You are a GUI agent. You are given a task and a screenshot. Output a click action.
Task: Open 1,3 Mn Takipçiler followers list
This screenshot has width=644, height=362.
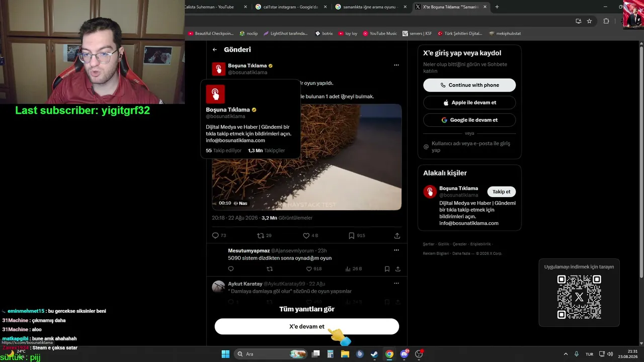[266, 150]
